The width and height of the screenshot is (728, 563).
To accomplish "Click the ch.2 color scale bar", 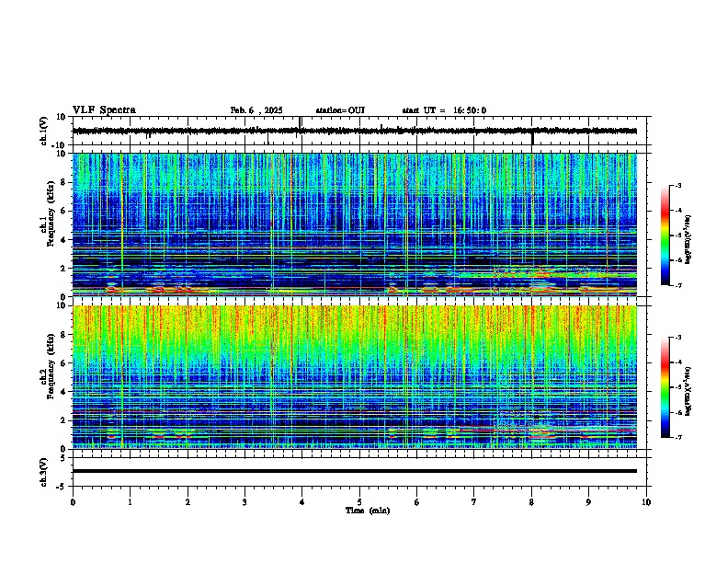I will [x=665, y=387].
